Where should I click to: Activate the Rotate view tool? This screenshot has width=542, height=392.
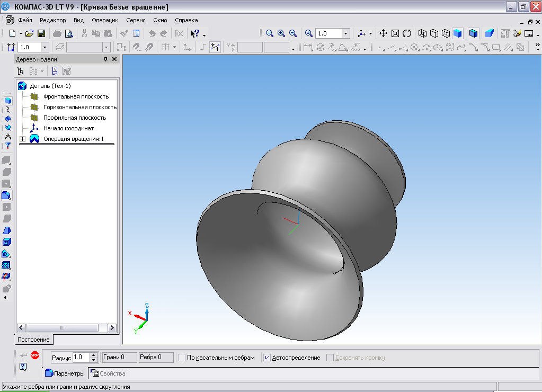point(407,33)
